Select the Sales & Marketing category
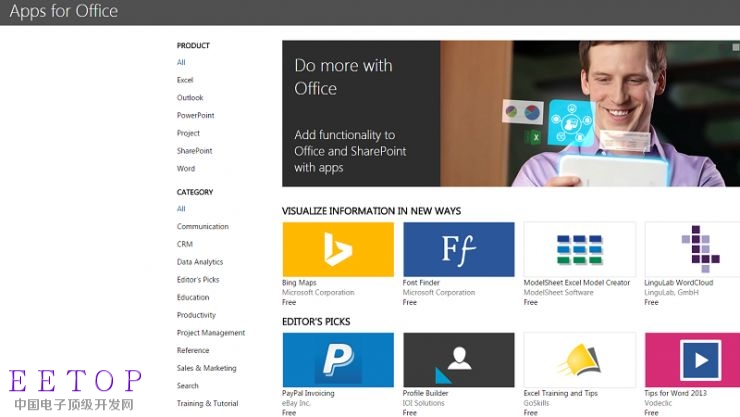Image resolution: width=740 pixels, height=417 pixels. 207,368
